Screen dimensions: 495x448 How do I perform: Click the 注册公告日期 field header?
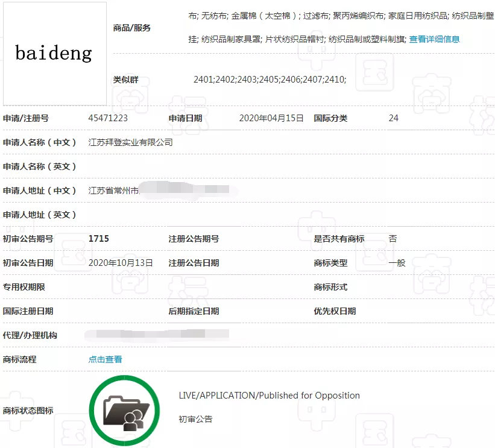[x=192, y=263]
